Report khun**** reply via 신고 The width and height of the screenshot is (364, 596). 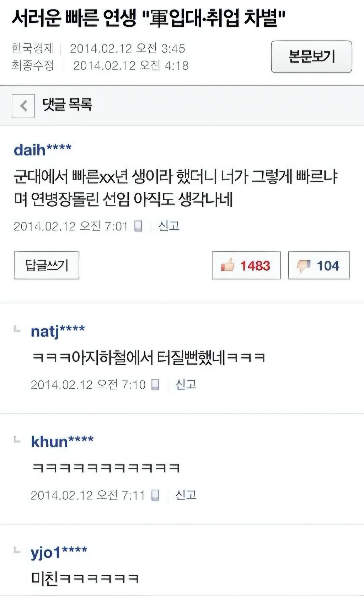[x=186, y=495]
